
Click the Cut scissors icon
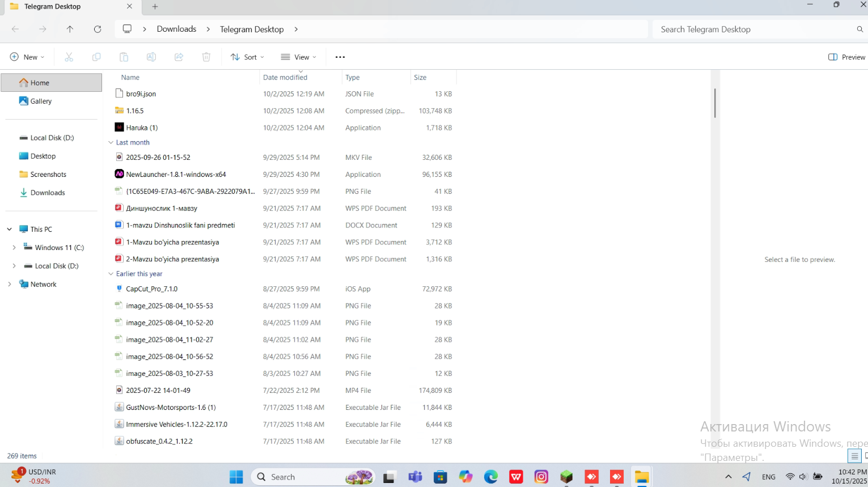pyautogui.click(x=69, y=57)
